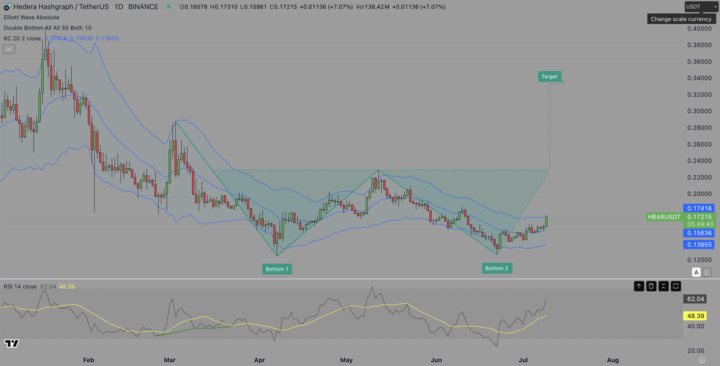This screenshot has width=720, height=366.
Task: Maximize the RSI pane
Action: [676, 286]
